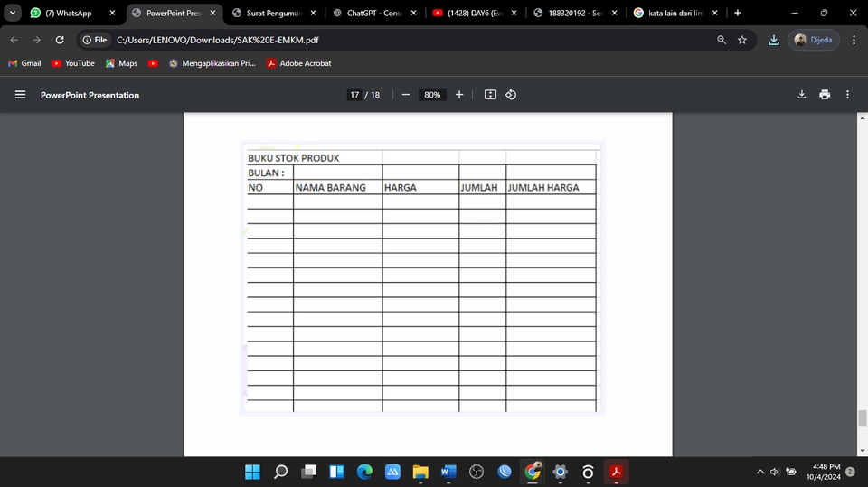This screenshot has height=487, width=868.
Task: Click the fit to page icon
Action: pyautogui.click(x=490, y=95)
